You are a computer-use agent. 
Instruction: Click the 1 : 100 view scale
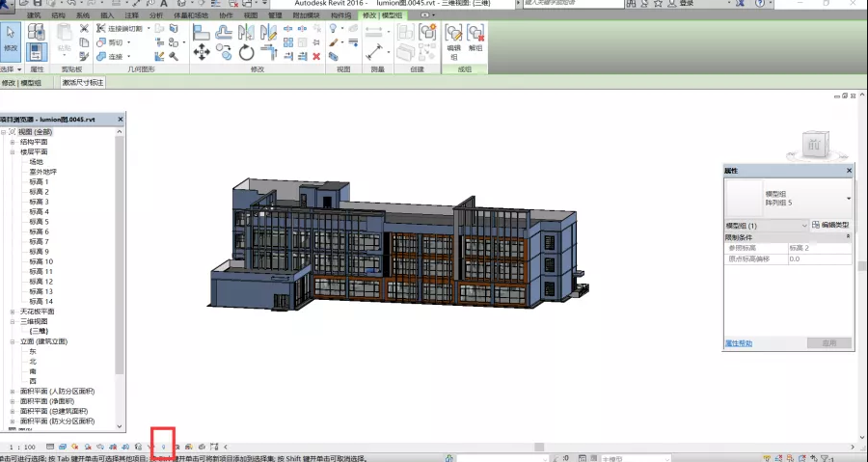pos(22,448)
